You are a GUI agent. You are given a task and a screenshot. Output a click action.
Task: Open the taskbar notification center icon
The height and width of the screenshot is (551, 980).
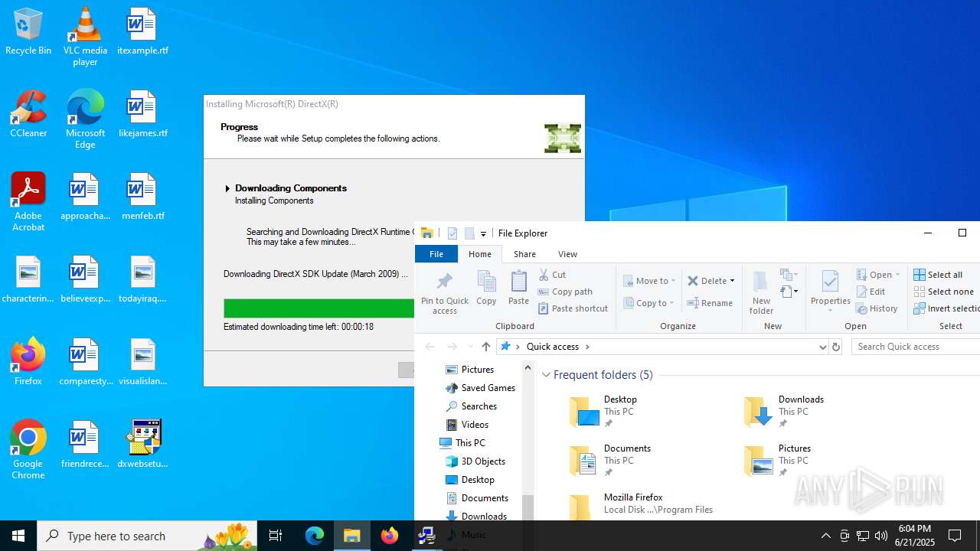955,536
